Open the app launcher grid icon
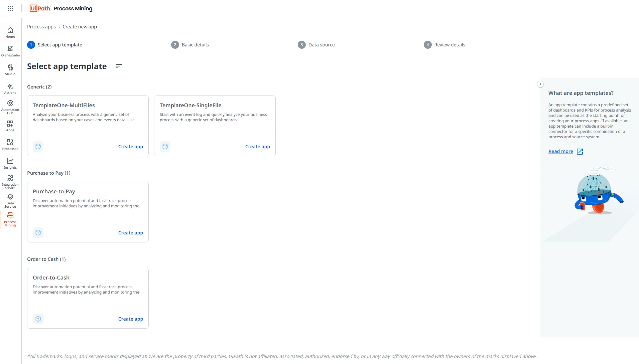Screen dimensions: 639x364 click(x=10, y=8)
